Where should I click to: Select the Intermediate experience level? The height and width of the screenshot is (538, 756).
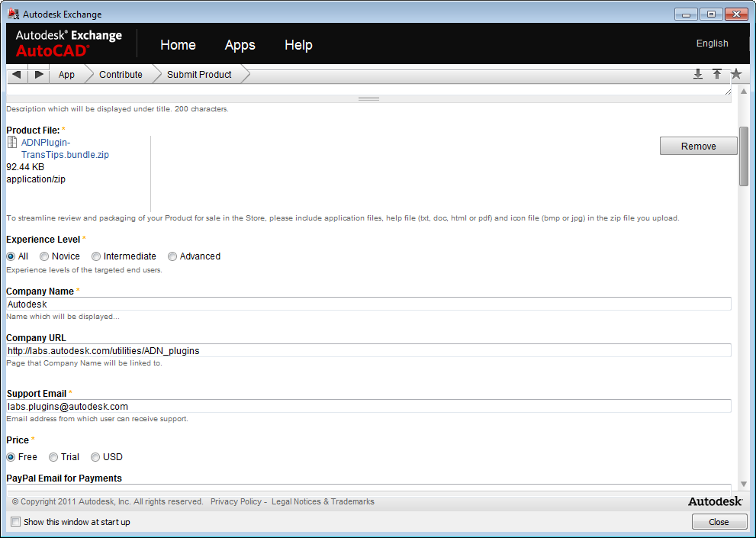pos(96,256)
